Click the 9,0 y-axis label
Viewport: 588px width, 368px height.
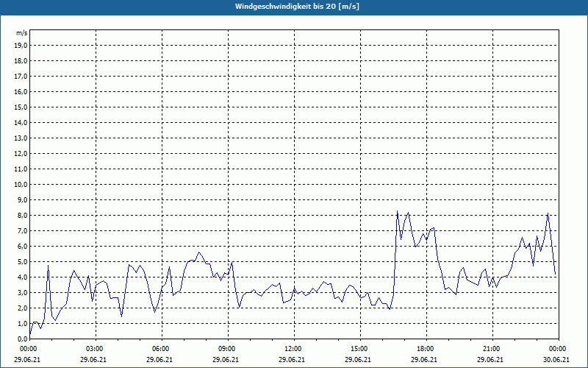23,199
